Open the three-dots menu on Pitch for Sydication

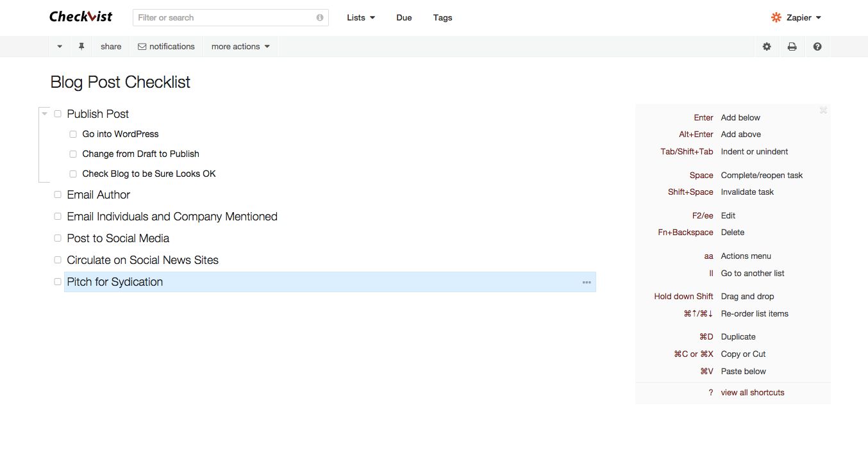point(587,283)
